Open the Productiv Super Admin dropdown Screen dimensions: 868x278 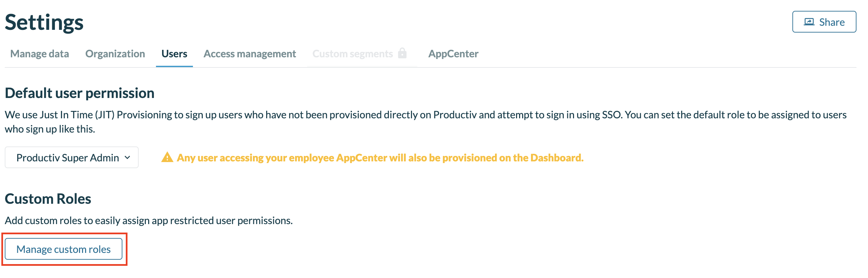click(72, 157)
